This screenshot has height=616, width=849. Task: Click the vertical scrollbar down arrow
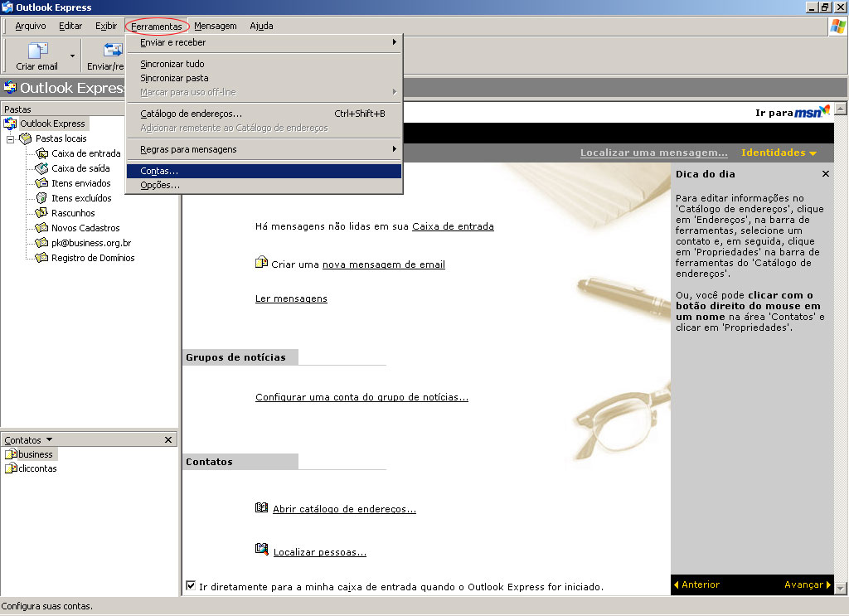(841, 588)
